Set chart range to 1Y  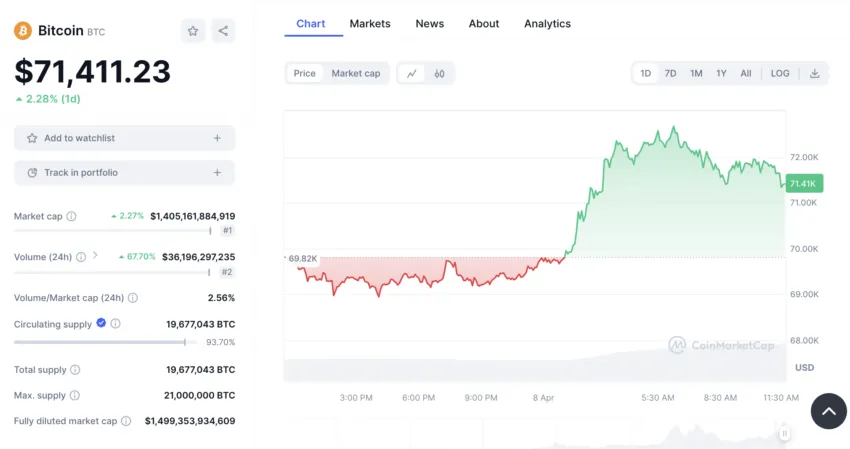point(721,73)
